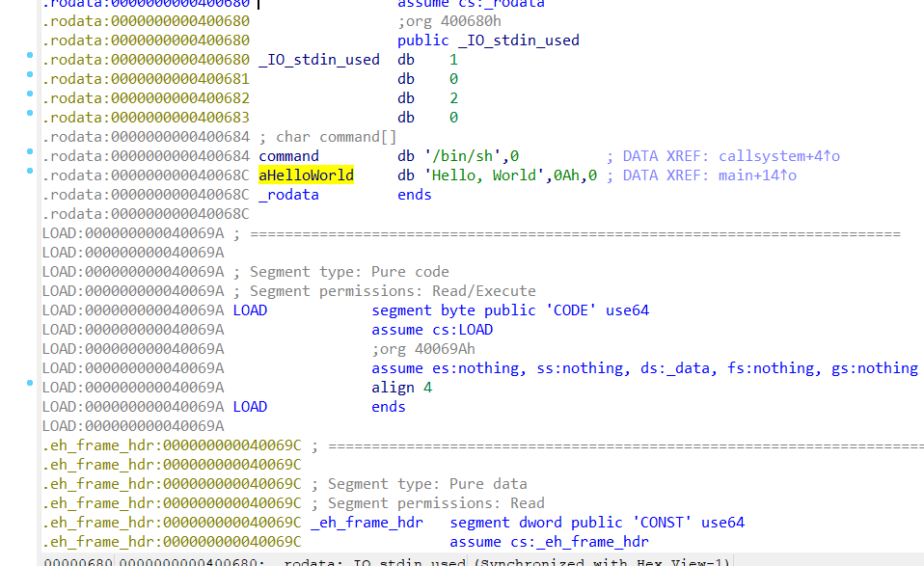This screenshot has height=566, width=924.
Task: Click the _eh_frame_hdr segment name label
Action: (367, 523)
